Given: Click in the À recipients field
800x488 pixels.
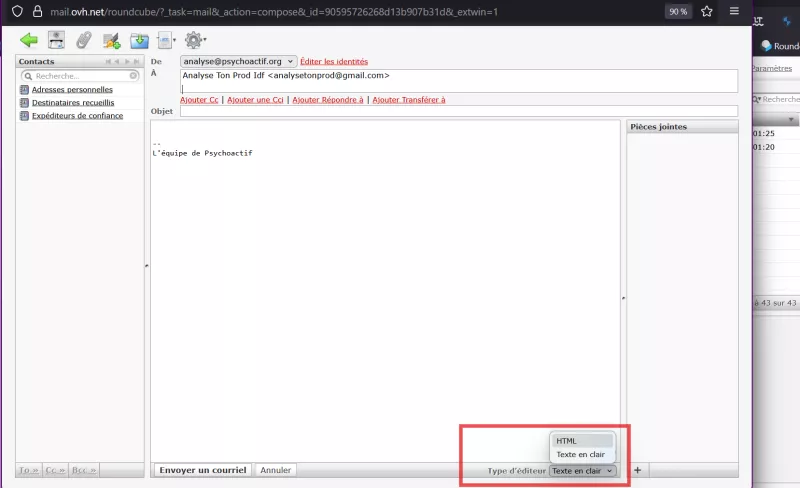Looking at the screenshot, I should (459, 81).
